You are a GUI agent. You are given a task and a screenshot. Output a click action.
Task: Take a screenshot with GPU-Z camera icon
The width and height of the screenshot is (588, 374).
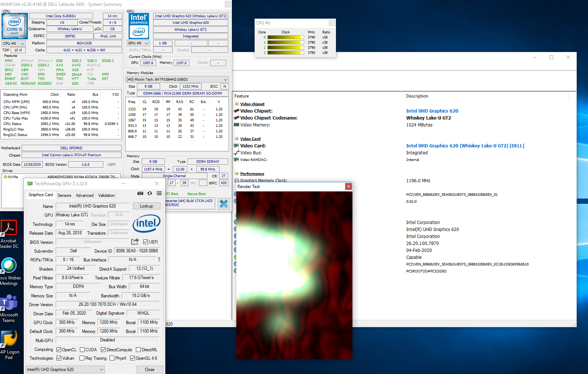click(140, 193)
